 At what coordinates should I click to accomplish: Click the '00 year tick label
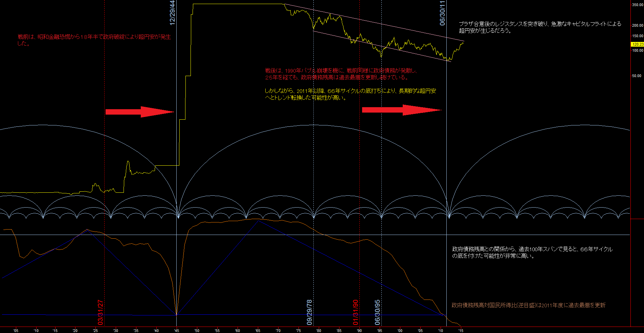[x=400, y=331]
